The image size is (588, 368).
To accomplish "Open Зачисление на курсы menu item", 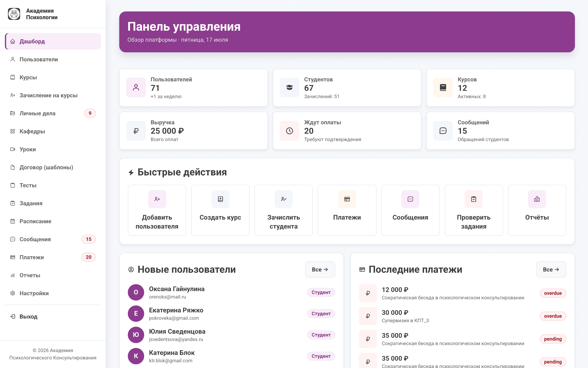I will [x=53, y=95].
